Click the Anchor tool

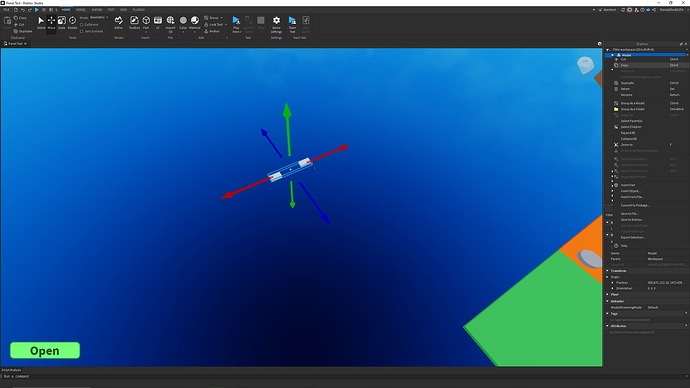pyautogui.click(x=212, y=31)
